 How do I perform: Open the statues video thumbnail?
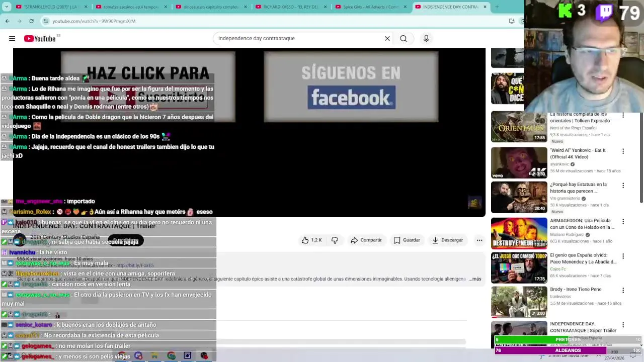pyautogui.click(x=519, y=198)
